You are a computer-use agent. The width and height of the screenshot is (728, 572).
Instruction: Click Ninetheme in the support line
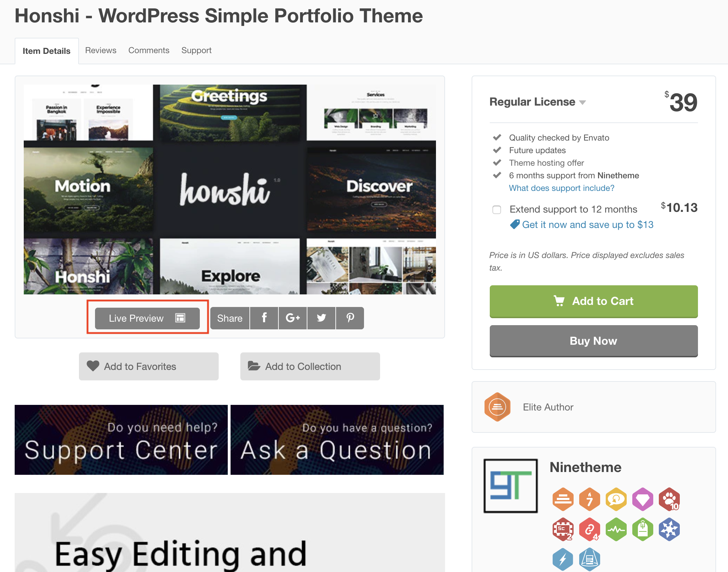pyautogui.click(x=618, y=176)
